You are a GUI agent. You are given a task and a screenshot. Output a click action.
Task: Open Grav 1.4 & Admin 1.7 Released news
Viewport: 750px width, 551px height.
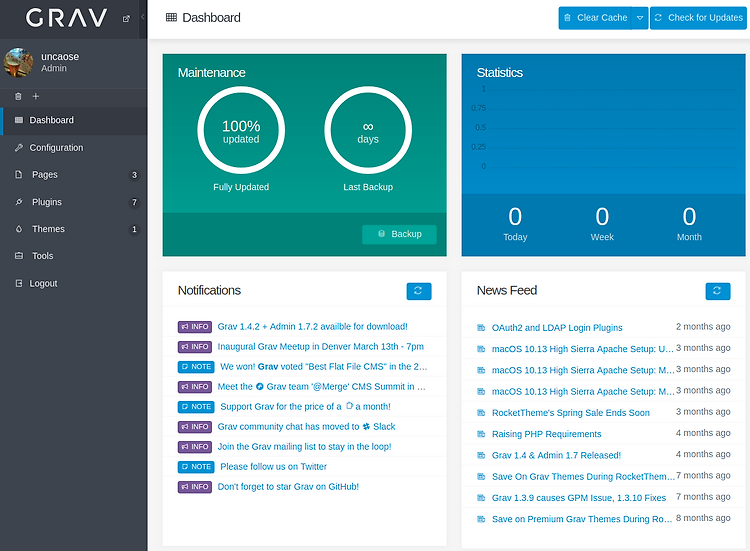click(x=556, y=456)
